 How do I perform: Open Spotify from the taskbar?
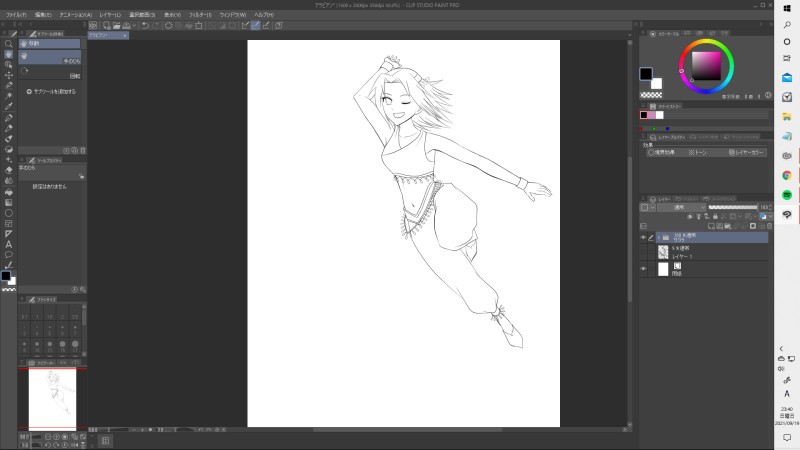(x=787, y=195)
